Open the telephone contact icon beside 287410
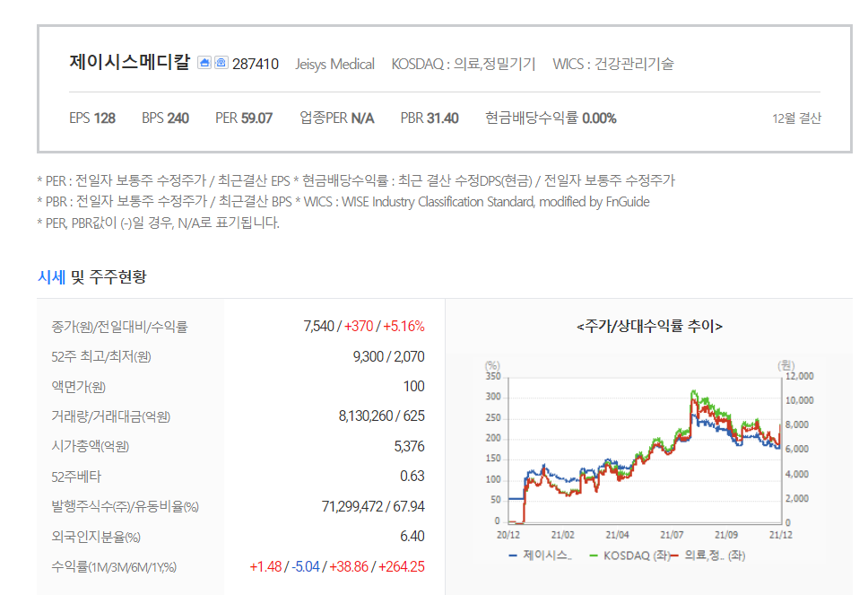 pyautogui.click(x=221, y=63)
